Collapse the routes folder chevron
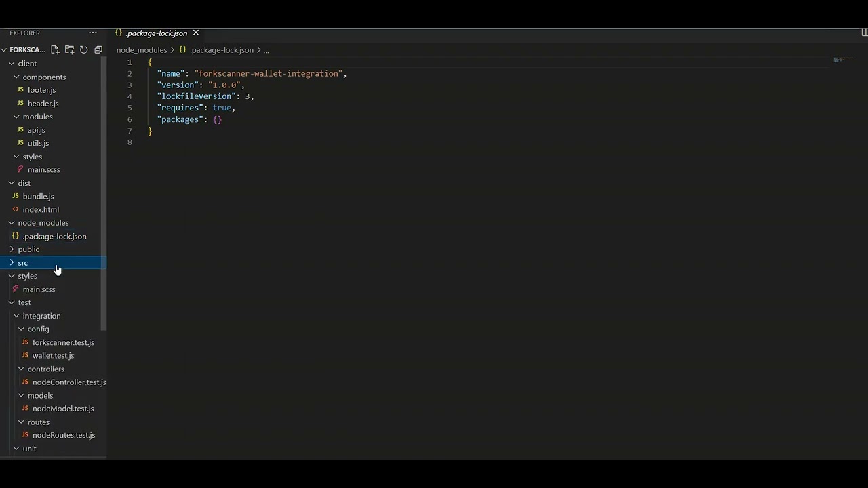Image resolution: width=868 pixels, height=488 pixels. pyautogui.click(x=21, y=422)
